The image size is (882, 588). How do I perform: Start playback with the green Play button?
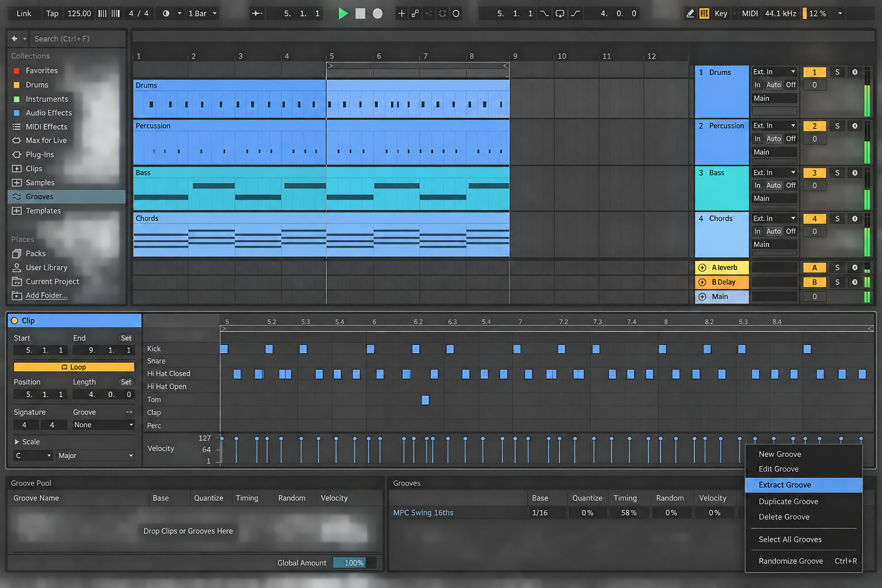coord(343,13)
